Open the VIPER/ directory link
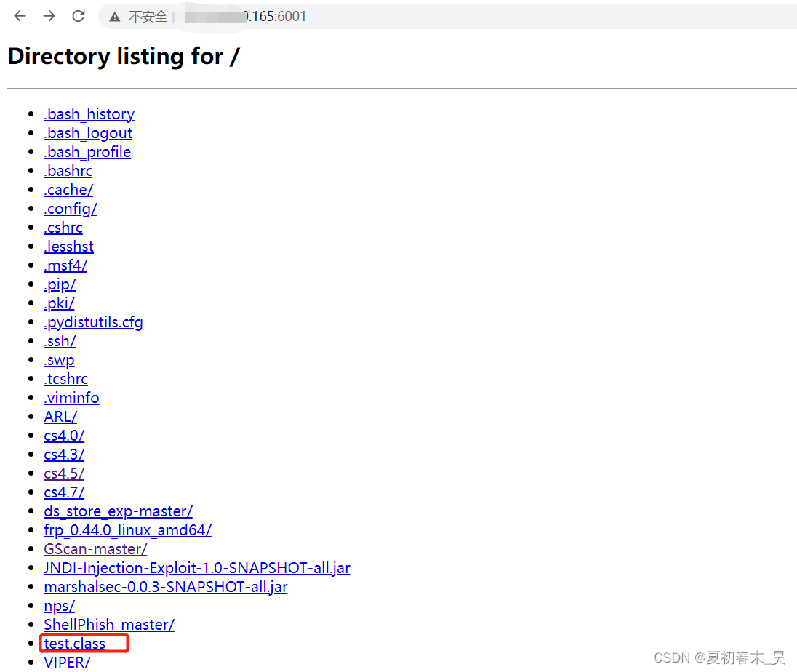Image resolution: width=797 pixels, height=672 pixels. [x=67, y=663]
